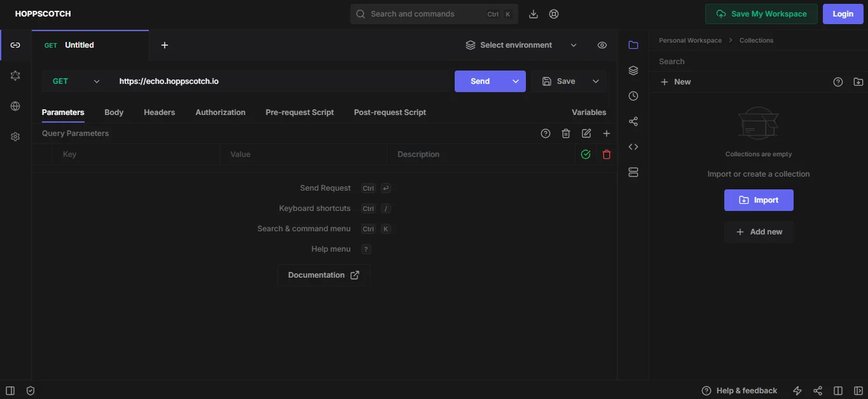This screenshot has width=868, height=399.
Task: Toggle environment preview eye icon
Action: [602, 45]
